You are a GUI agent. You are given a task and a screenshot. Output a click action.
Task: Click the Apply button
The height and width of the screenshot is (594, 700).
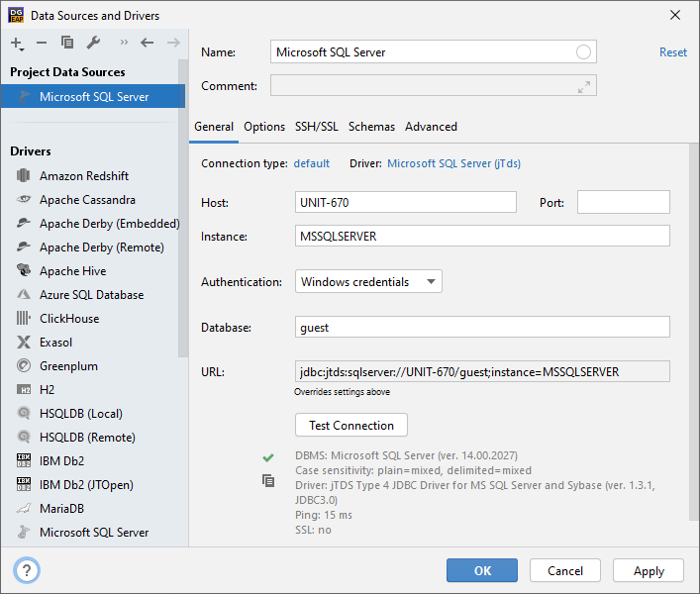pyautogui.click(x=649, y=570)
